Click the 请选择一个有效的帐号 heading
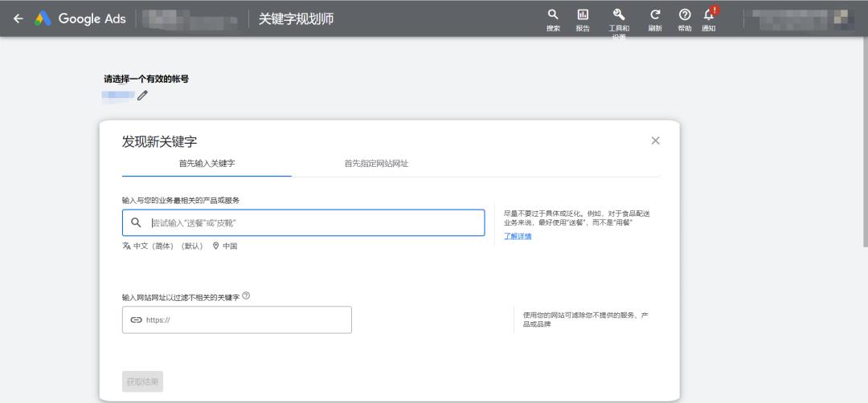Image resolution: width=868 pixels, height=403 pixels. coord(146,79)
